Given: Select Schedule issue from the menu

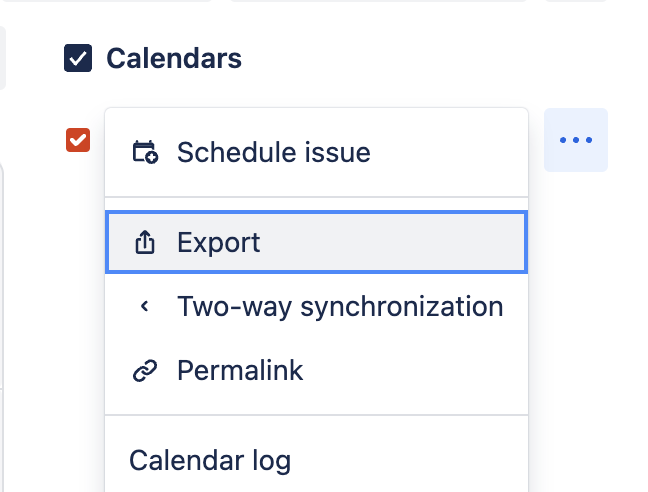Looking at the screenshot, I should click(273, 153).
